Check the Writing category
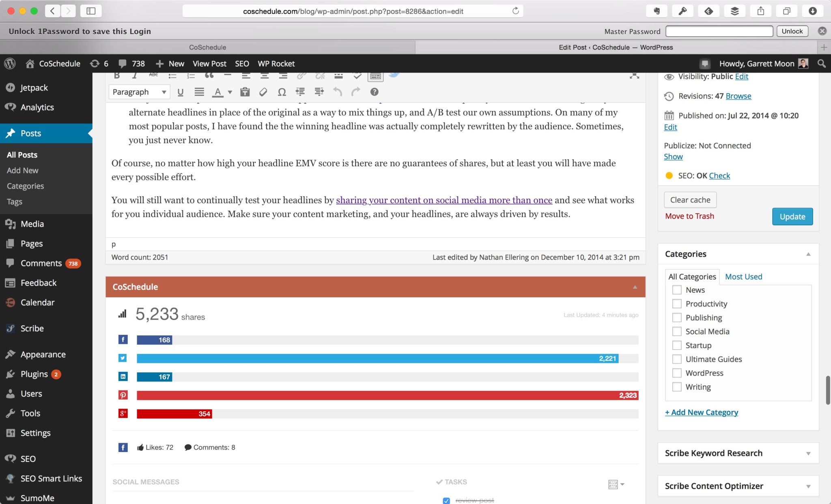This screenshot has width=831, height=504. (677, 387)
